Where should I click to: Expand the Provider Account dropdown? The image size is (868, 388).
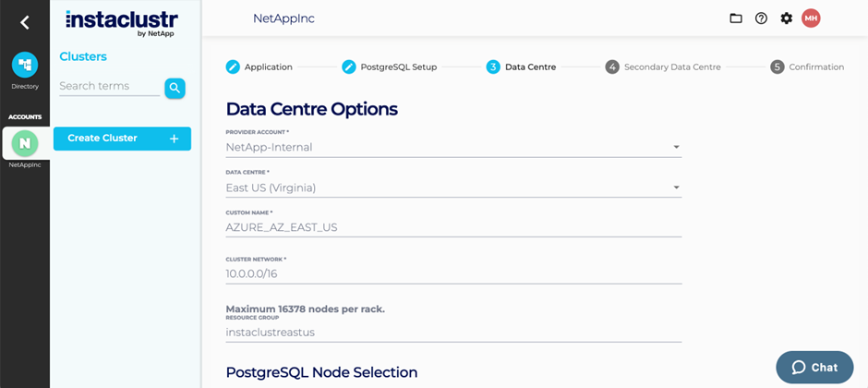point(453,147)
